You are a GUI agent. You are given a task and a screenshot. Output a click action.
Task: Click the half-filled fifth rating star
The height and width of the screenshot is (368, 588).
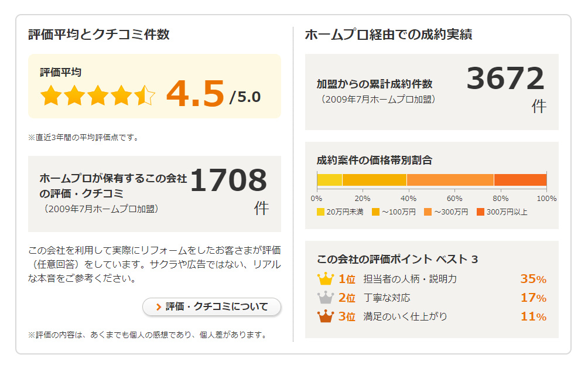click(145, 96)
